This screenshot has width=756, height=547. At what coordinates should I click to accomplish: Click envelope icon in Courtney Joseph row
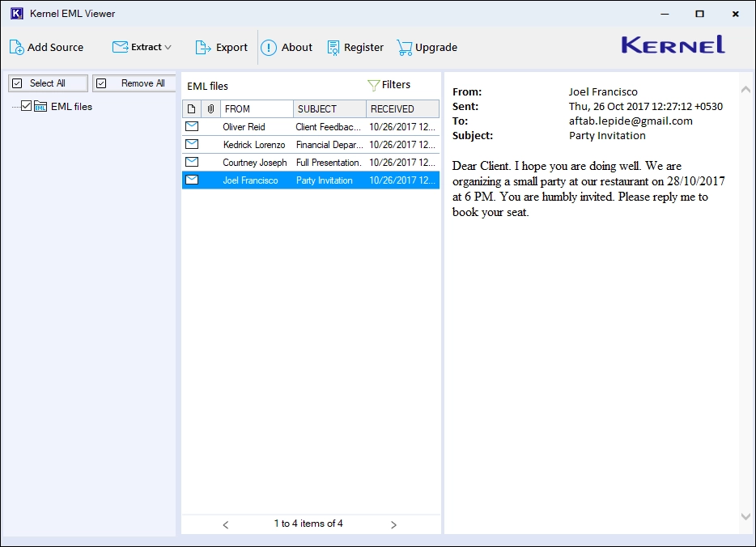pyautogui.click(x=192, y=162)
